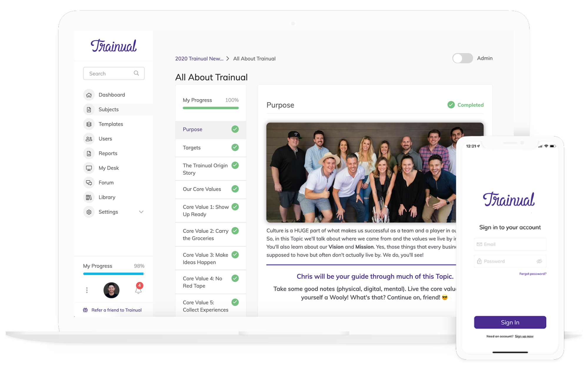Click the Email field on phone
Image resolution: width=588 pixels, height=366 pixels.
click(x=510, y=244)
